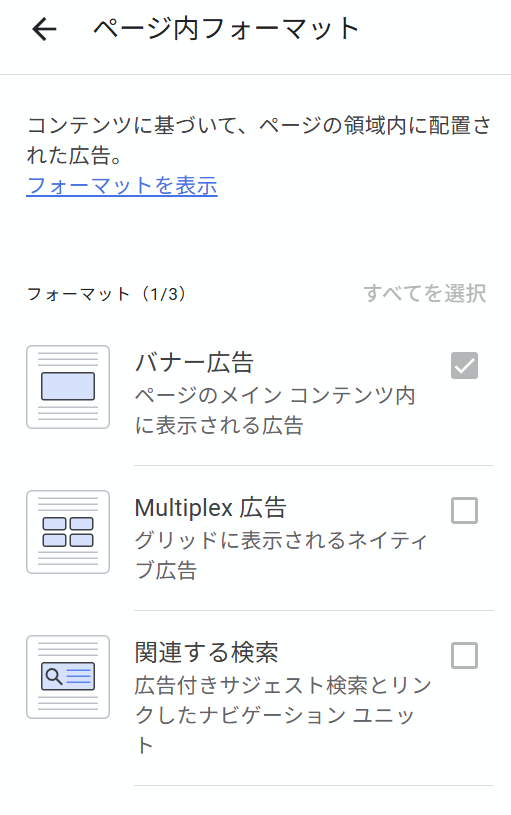
Task: Toggle the バナー広告 checkbox
Action: tap(464, 365)
